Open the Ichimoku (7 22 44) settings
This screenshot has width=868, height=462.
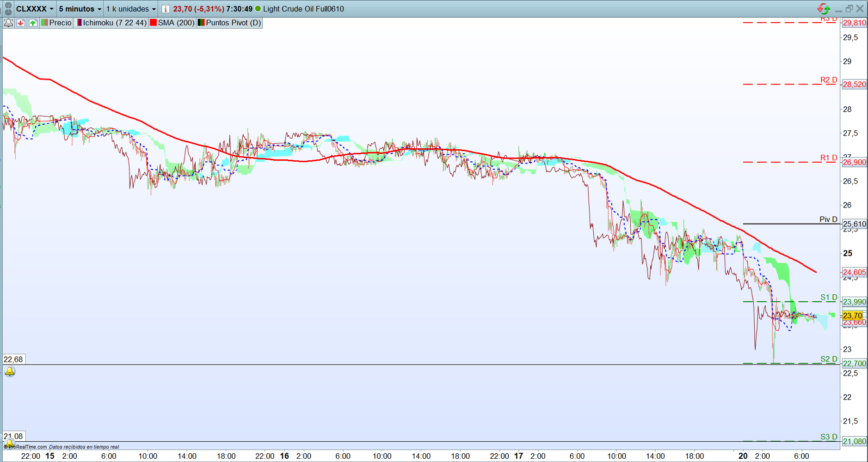click(111, 23)
